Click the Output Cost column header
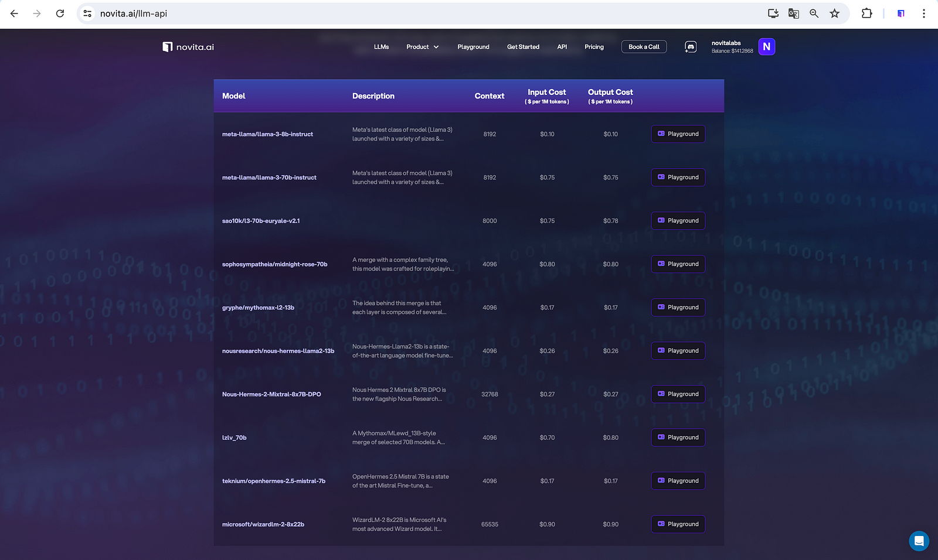The width and height of the screenshot is (938, 560). tap(610, 96)
